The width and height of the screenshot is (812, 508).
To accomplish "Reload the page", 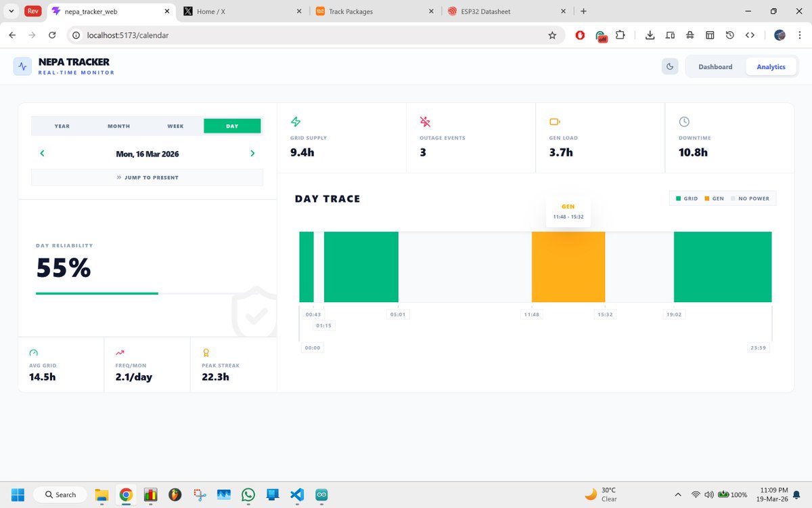I will pos(52,35).
